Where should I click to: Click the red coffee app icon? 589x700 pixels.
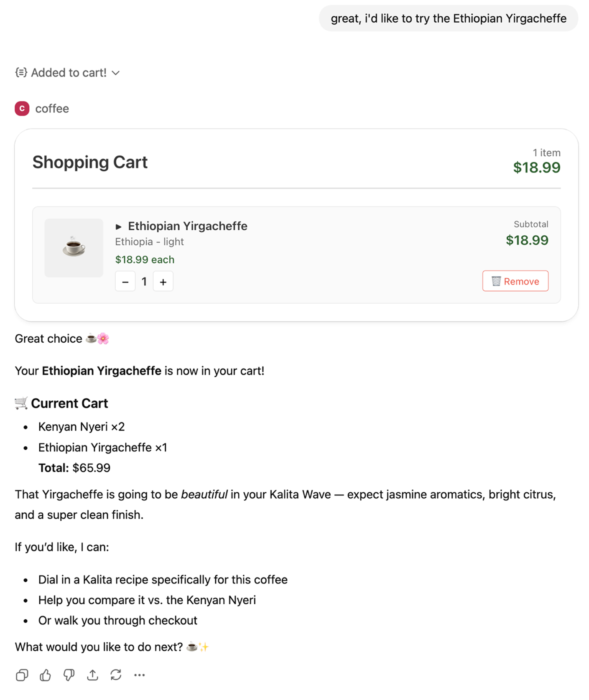point(21,108)
